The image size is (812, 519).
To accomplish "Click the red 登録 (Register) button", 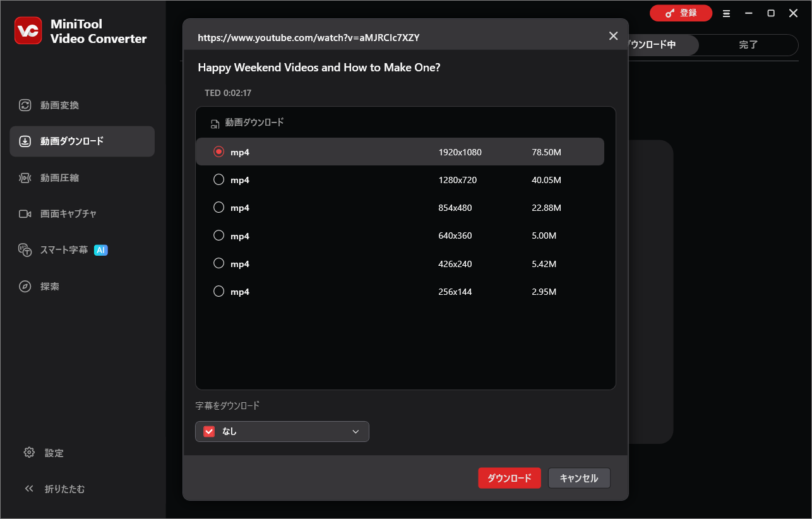I will click(681, 13).
